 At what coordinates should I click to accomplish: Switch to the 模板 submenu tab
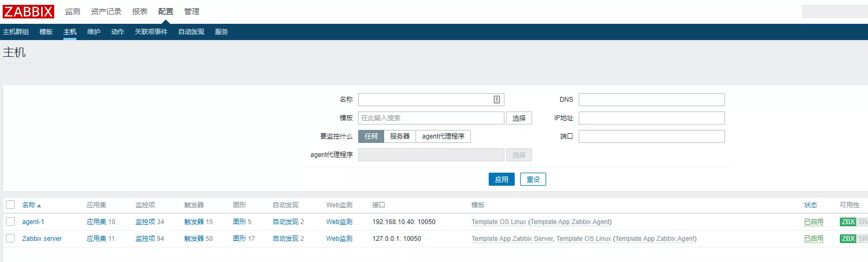(46, 32)
